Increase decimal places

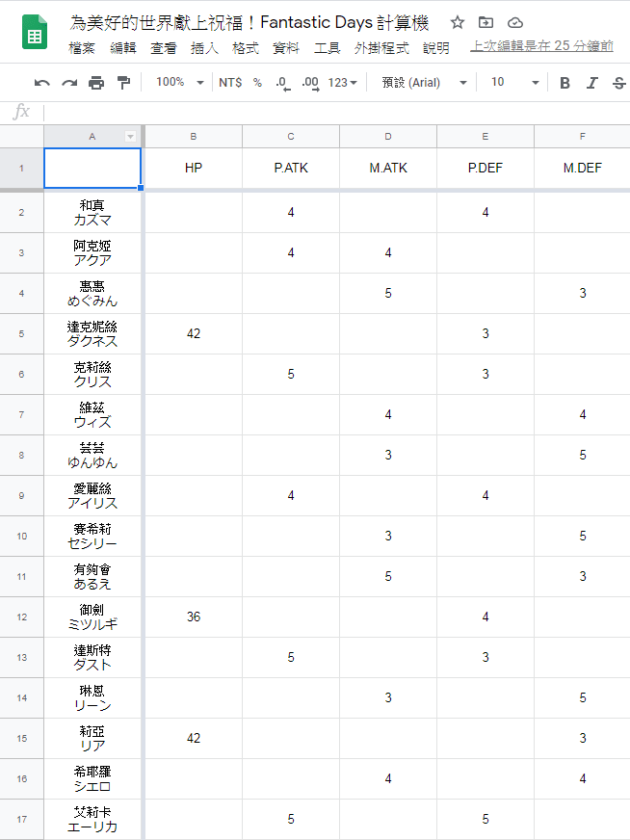coord(310,83)
